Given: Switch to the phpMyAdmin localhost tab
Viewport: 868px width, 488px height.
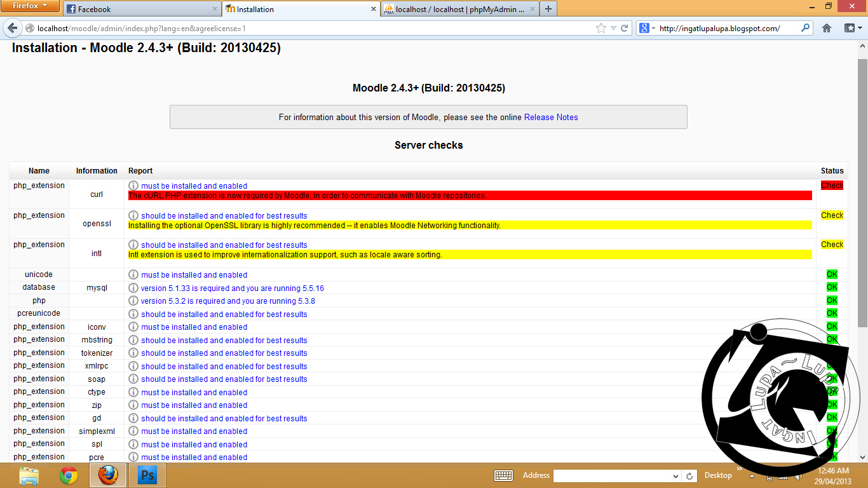Looking at the screenshot, I should (x=459, y=9).
